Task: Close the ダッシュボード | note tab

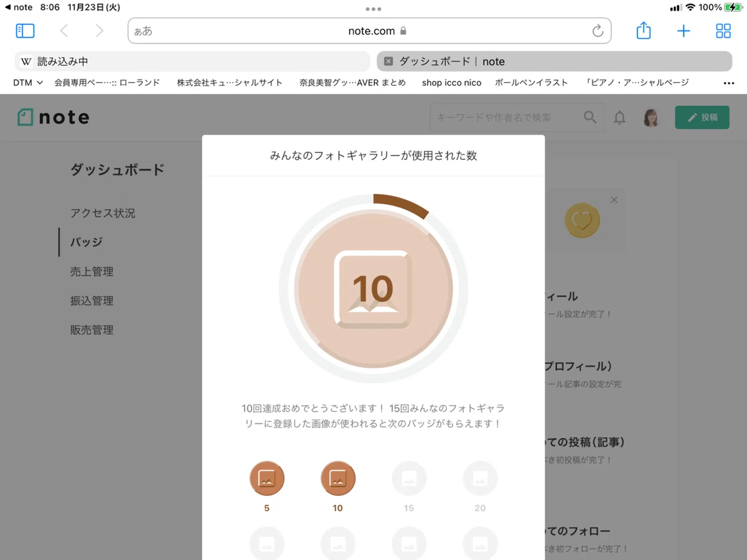Action: click(388, 61)
